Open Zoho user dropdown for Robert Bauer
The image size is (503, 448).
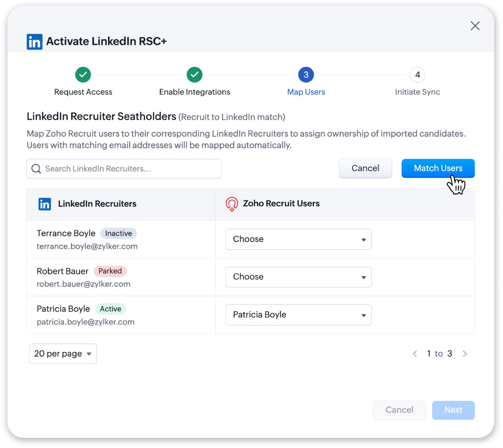[299, 277]
